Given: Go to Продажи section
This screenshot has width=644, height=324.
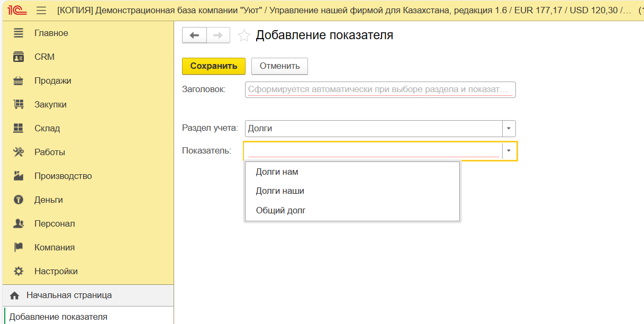Looking at the screenshot, I should click(52, 80).
